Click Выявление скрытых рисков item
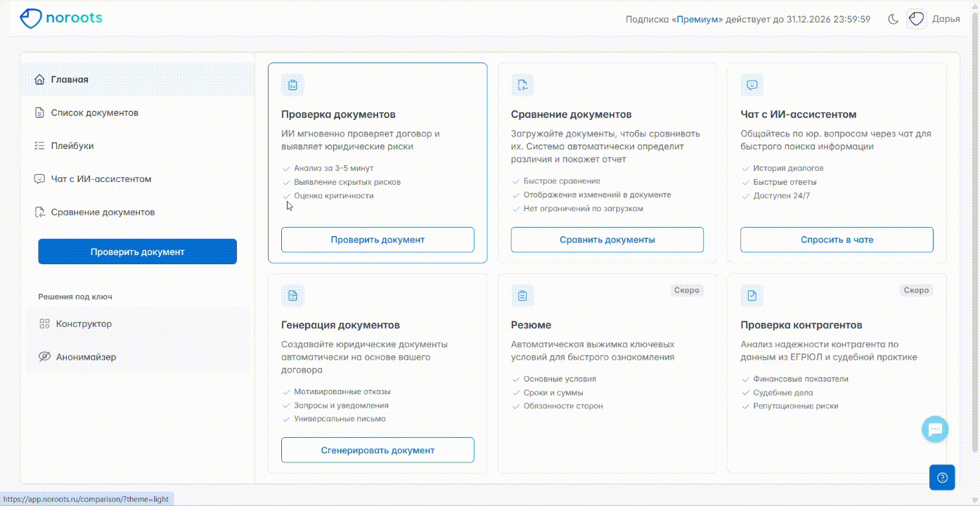This screenshot has width=980, height=506. (x=347, y=182)
